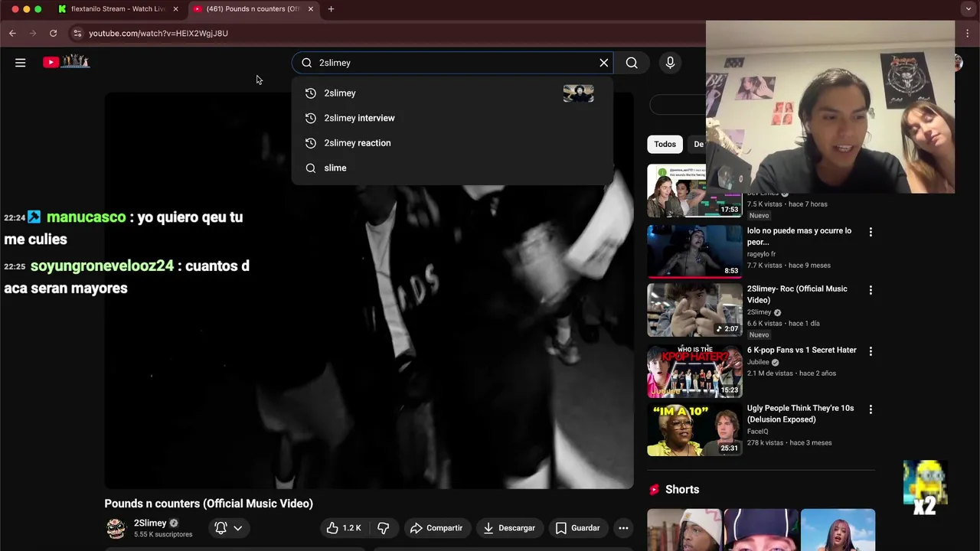This screenshot has width=980, height=551.
Task: Click the Shorts section icon
Action: (x=655, y=490)
